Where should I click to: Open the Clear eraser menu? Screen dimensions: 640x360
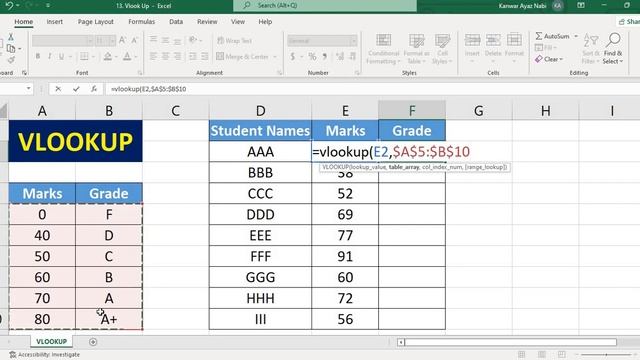pyautogui.click(x=549, y=59)
